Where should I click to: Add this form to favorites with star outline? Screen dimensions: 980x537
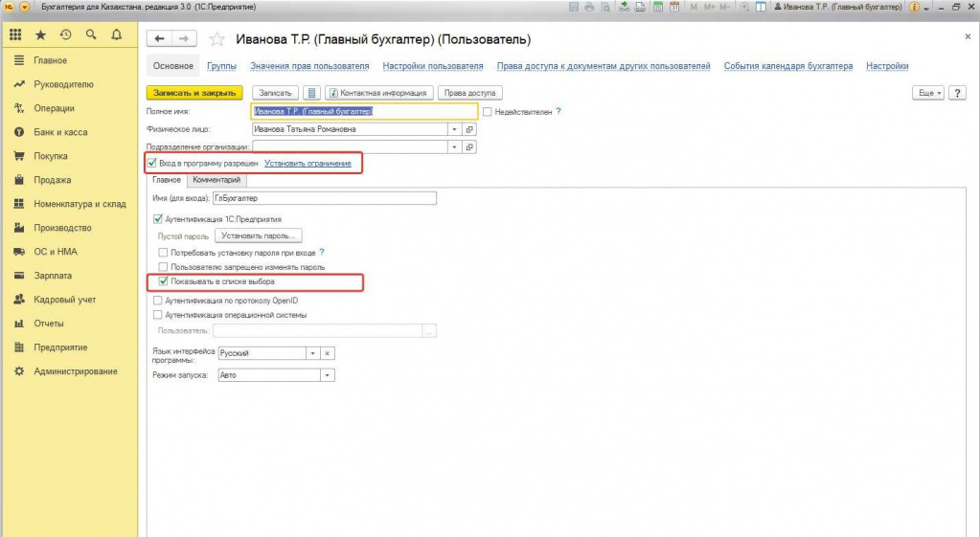(x=217, y=39)
